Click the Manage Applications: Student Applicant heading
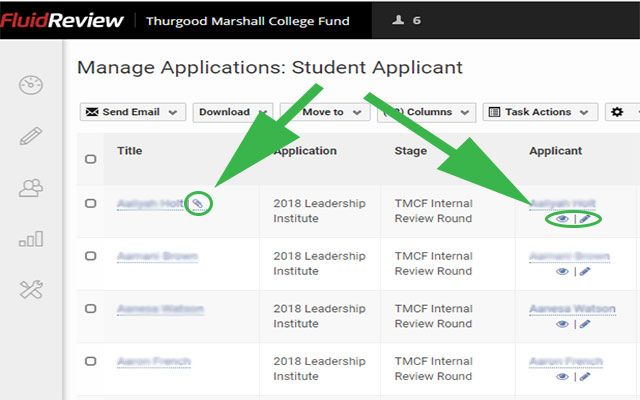 pyautogui.click(x=270, y=68)
